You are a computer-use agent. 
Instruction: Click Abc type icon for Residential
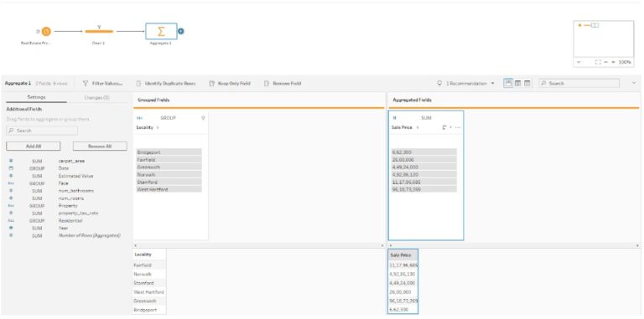coord(11,220)
